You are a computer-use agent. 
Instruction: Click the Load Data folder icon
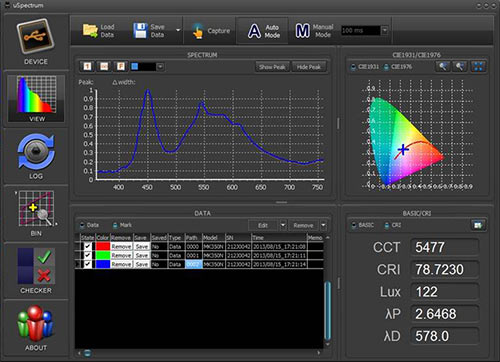(90, 31)
